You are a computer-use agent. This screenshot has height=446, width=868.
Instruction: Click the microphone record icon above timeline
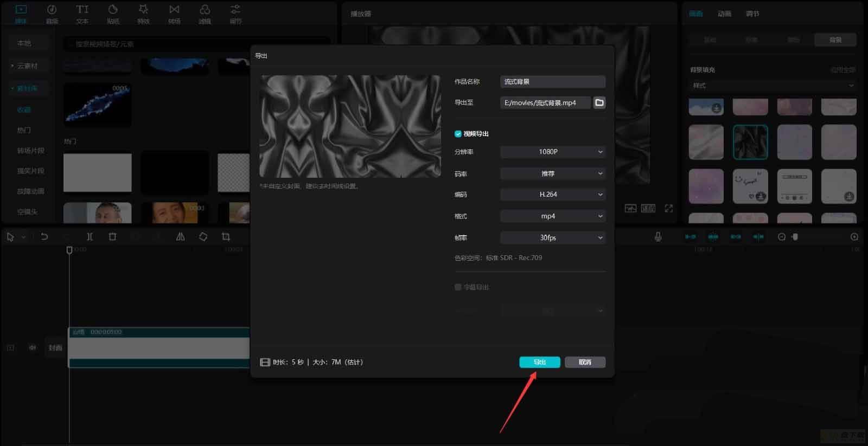click(658, 237)
